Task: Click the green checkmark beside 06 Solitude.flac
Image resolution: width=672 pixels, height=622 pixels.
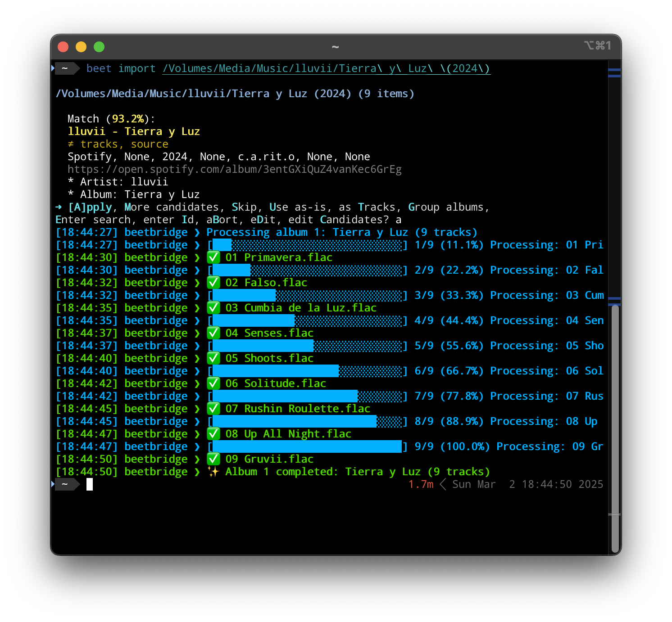Action: [213, 383]
